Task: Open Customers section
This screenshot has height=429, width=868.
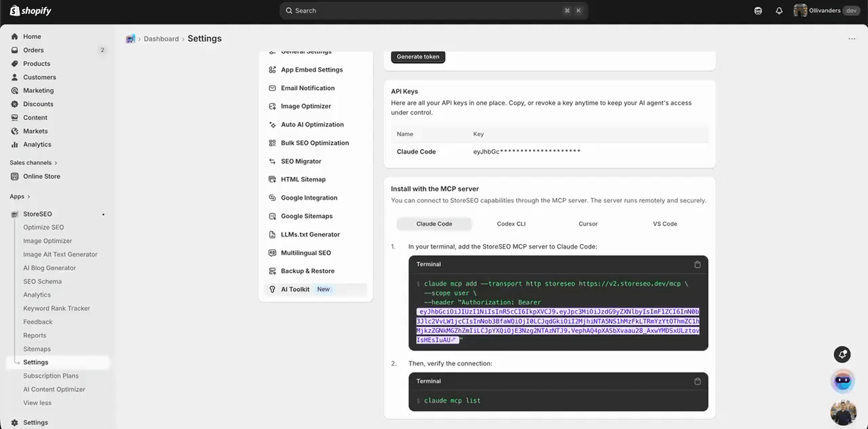Action: (x=39, y=77)
